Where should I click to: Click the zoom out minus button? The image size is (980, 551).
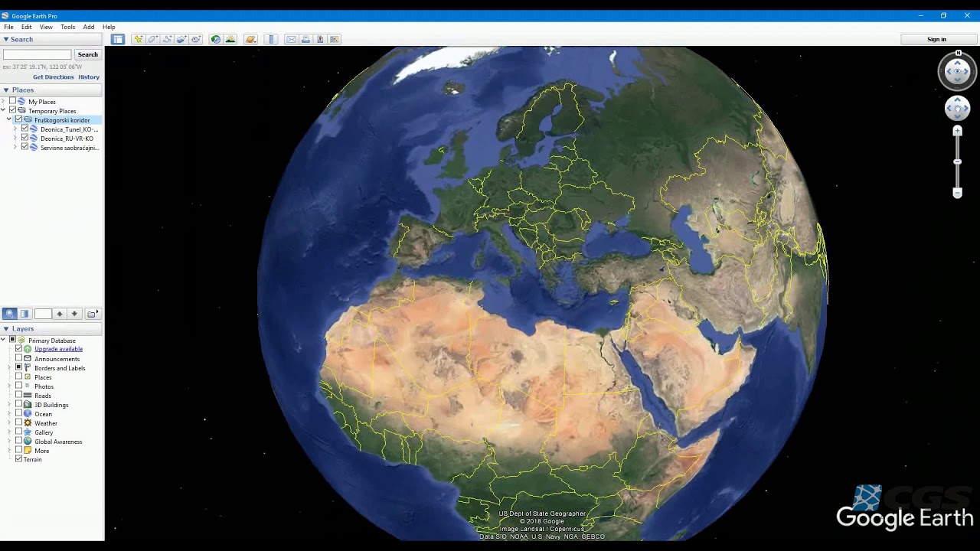(957, 194)
